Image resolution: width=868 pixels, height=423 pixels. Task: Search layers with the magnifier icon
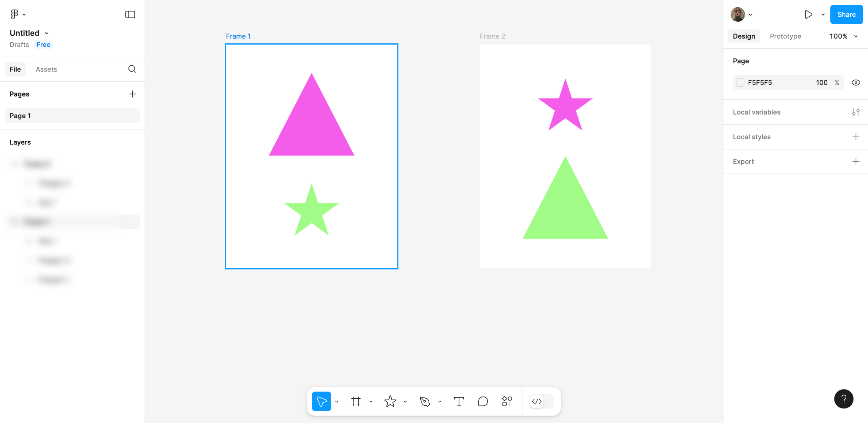point(132,69)
